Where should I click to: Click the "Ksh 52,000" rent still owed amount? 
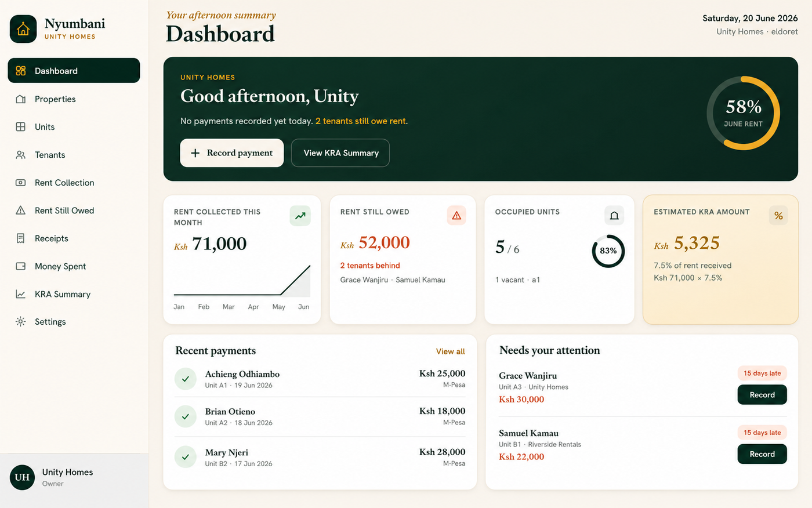click(x=375, y=243)
